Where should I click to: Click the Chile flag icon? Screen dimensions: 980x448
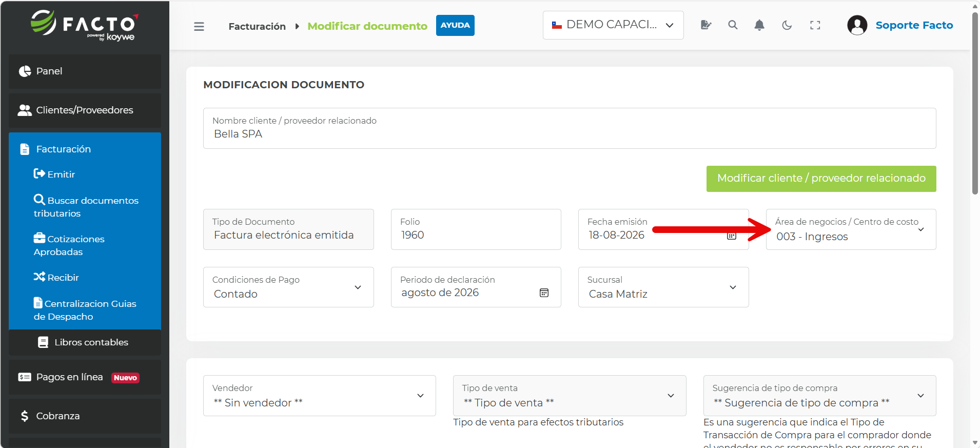point(557,25)
